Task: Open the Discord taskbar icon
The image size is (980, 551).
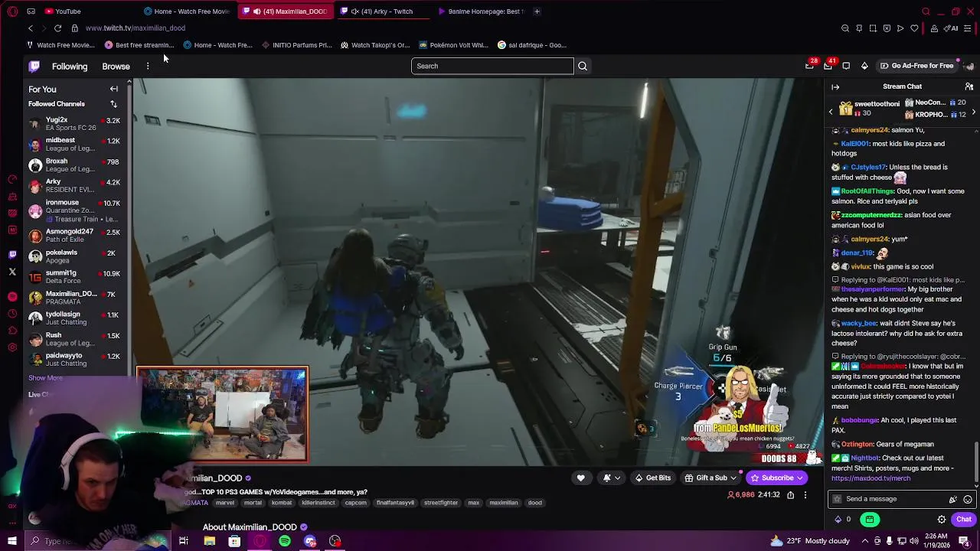Action: click(x=310, y=541)
